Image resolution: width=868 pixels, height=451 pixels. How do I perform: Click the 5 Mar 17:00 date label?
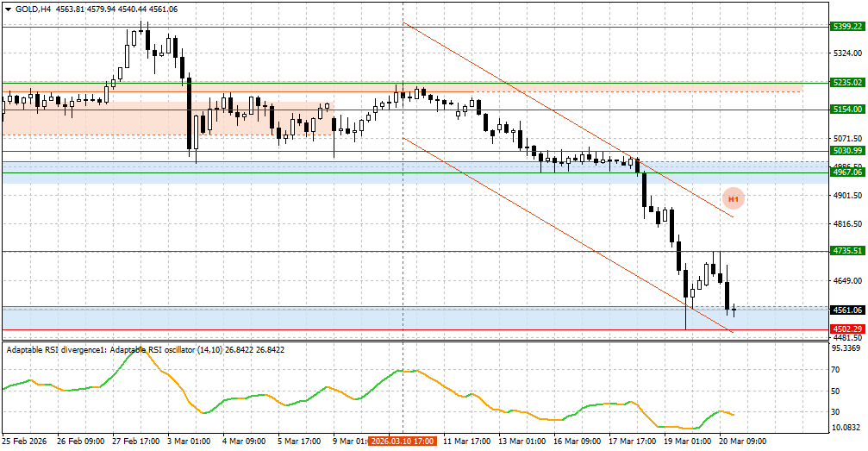[x=300, y=442]
